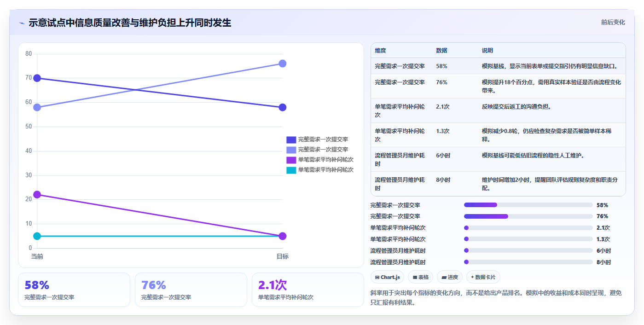Click the lightning icon beside the title
The height and width of the screenshot is (325, 644).
pos(22,23)
